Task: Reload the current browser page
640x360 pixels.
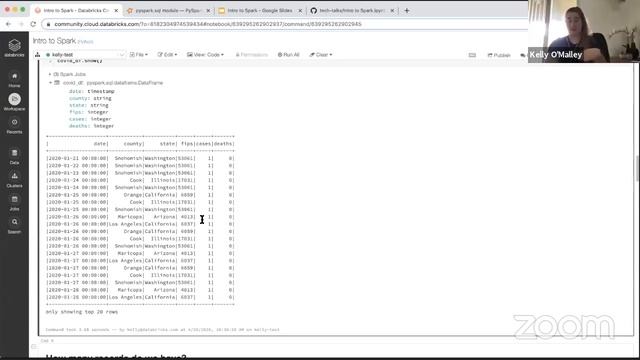Action: click(33, 24)
